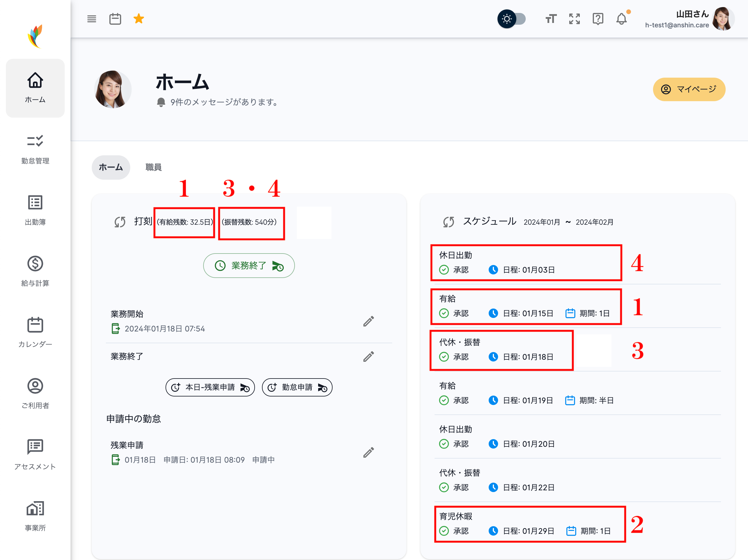
Task: Click the 勤怠申請 button
Action: coord(297,387)
